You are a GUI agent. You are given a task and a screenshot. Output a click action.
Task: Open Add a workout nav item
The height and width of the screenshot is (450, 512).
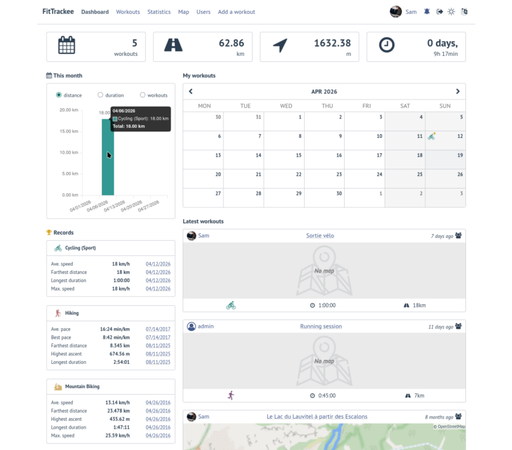point(236,12)
